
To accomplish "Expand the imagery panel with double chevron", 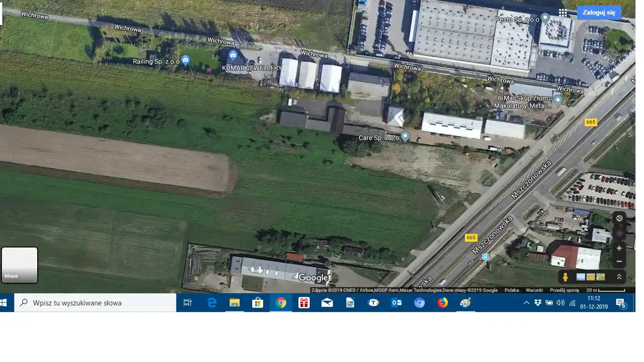I will coord(619,277).
